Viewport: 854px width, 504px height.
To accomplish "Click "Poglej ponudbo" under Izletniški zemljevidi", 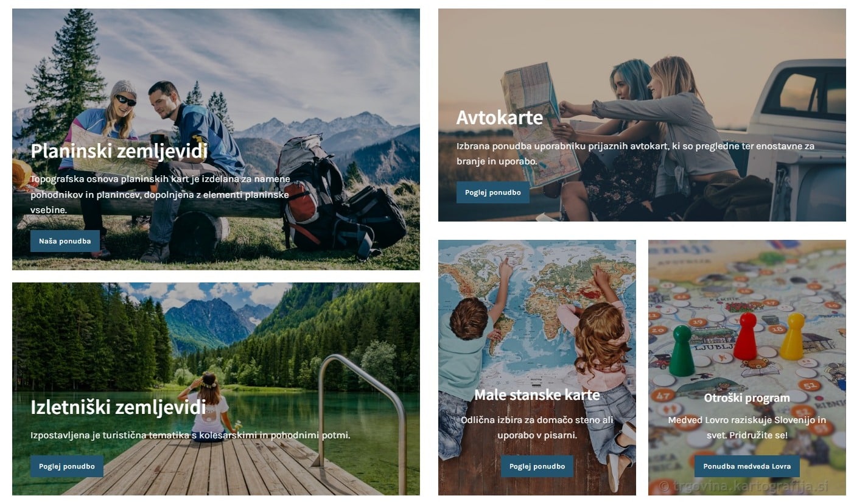I will tap(67, 466).
